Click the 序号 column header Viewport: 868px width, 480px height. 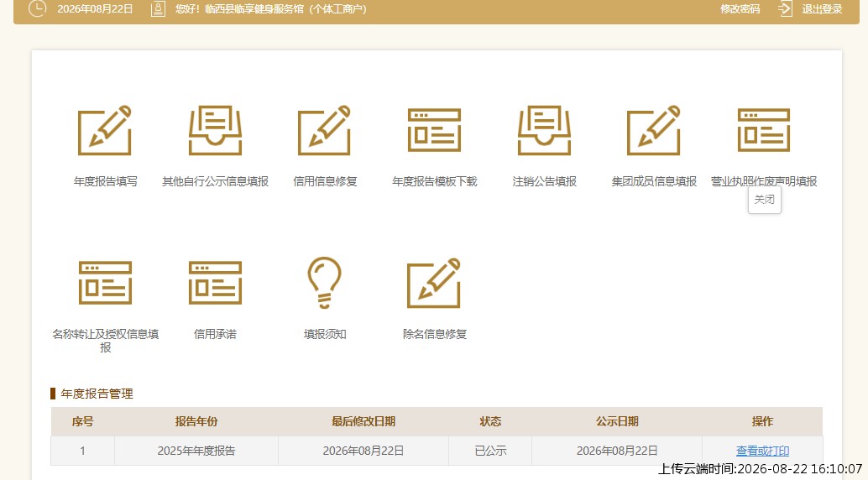pos(82,421)
